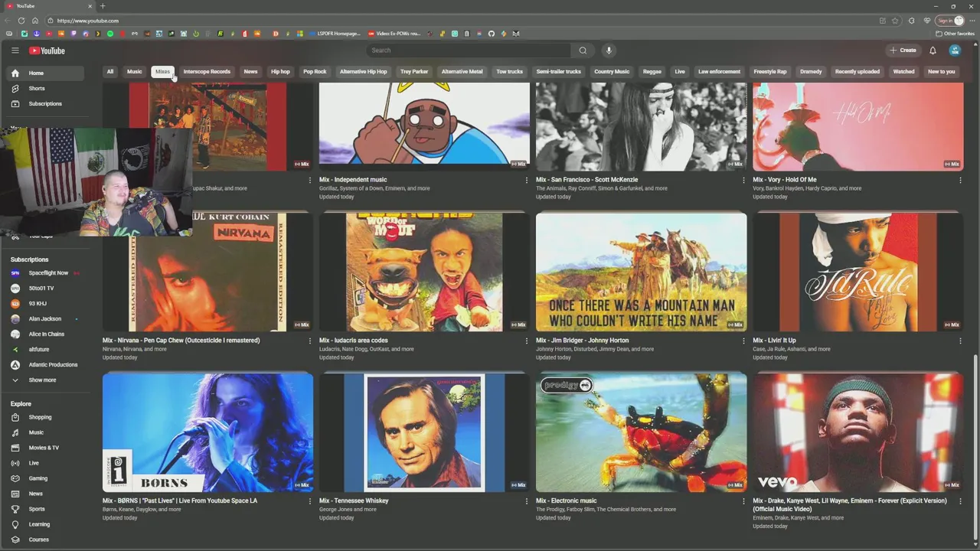Image resolution: width=980 pixels, height=551 pixels.
Task: Select the Music filter chip
Action: 135,72
